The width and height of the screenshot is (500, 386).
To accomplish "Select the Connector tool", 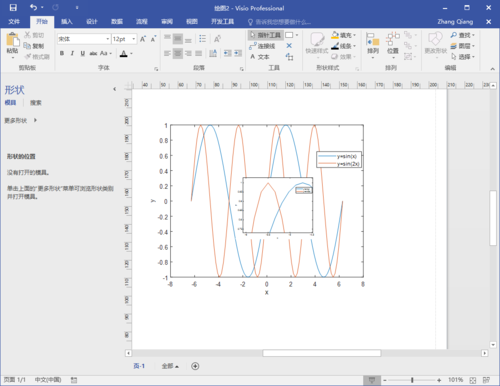I will coord(262,46).
